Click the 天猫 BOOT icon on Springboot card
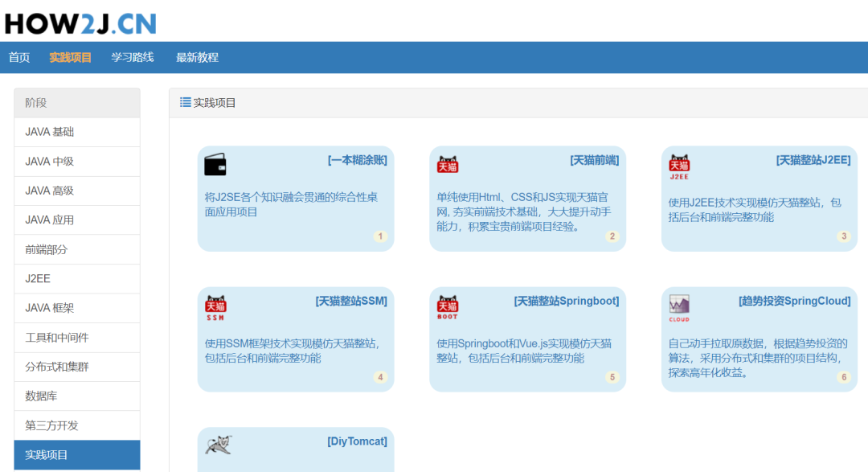 click(x=448, y=306)
